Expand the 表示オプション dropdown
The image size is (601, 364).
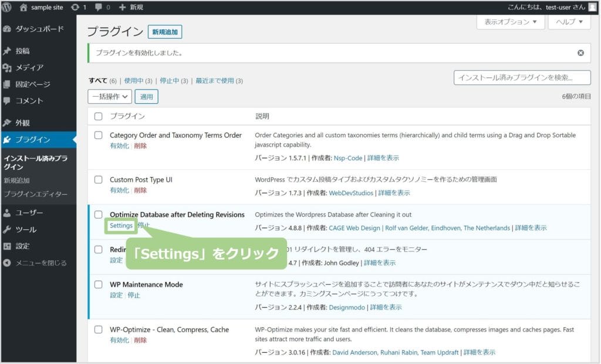tap(511, 22)
